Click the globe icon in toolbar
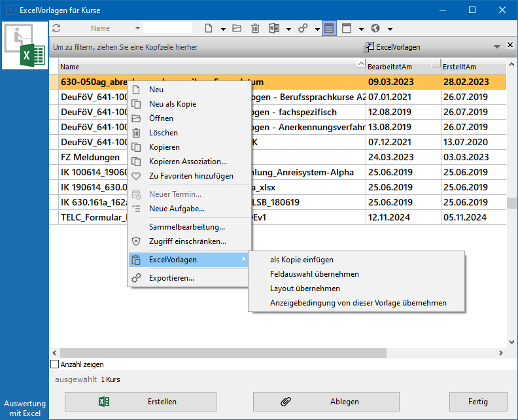 click(x=375, y=28)
